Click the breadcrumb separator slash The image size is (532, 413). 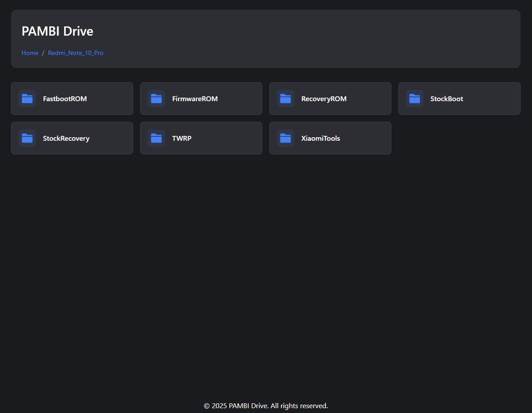43,53
